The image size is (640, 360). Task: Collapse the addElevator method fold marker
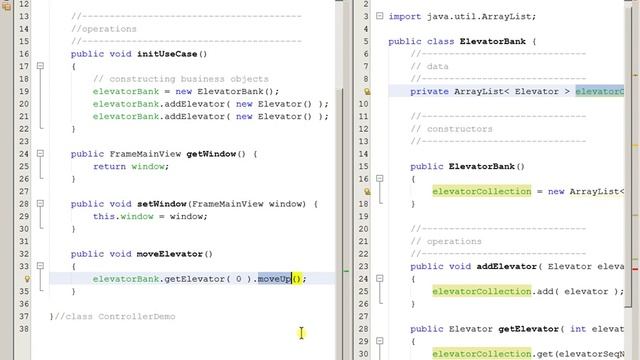[380, 278]
